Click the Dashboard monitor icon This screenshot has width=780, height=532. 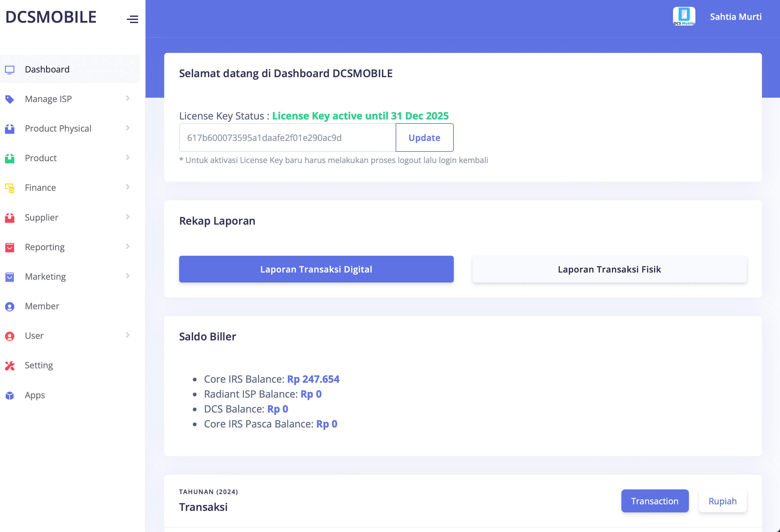point(10,69)
